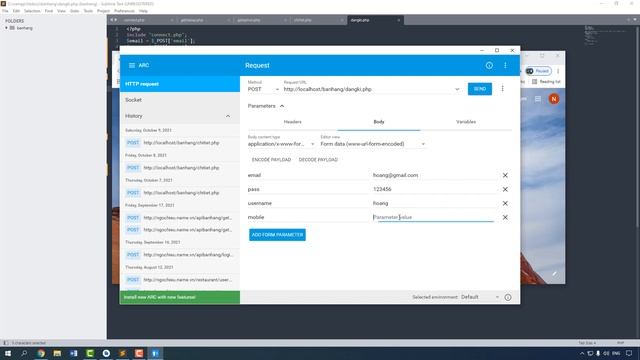Switch to the Headers tab
Viewport: 640px width, 360px height.
[x=292, y=122]
